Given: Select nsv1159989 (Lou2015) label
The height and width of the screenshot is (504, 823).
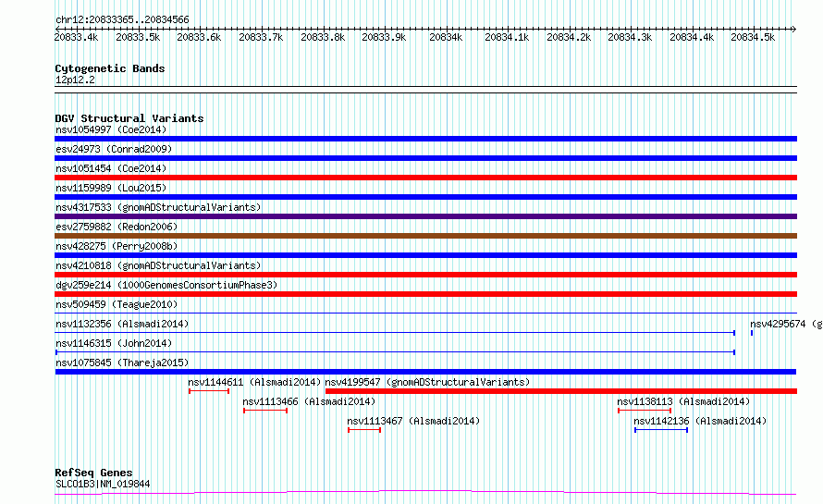Looking at the screenshot, I should click(111, 188).
